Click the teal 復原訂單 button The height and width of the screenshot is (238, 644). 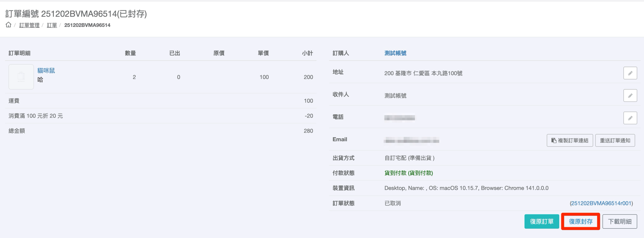coord(542,221)
